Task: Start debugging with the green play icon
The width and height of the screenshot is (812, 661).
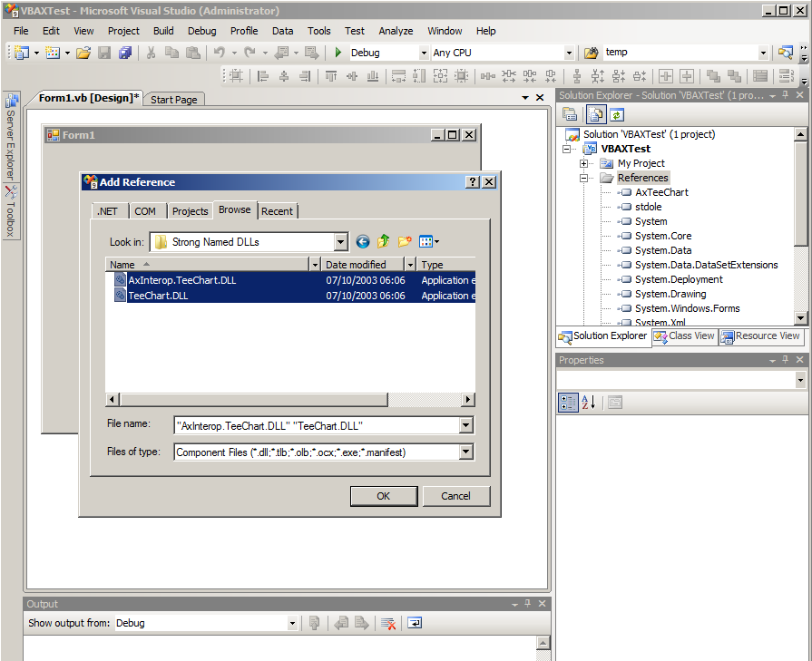Action: [x=338, y=53]
